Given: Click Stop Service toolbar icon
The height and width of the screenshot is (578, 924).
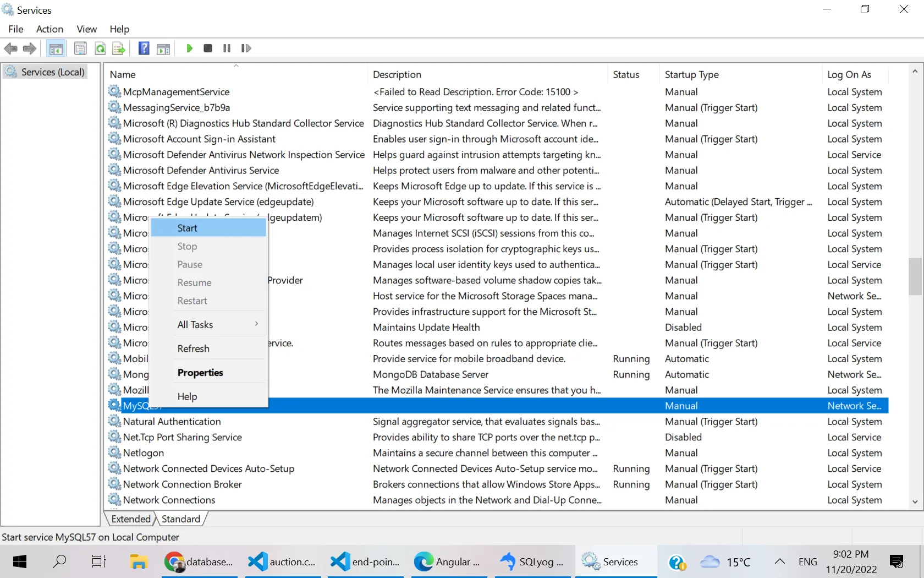Looking at the screenshot, I should pyautogui.click(x=208, y=48).
